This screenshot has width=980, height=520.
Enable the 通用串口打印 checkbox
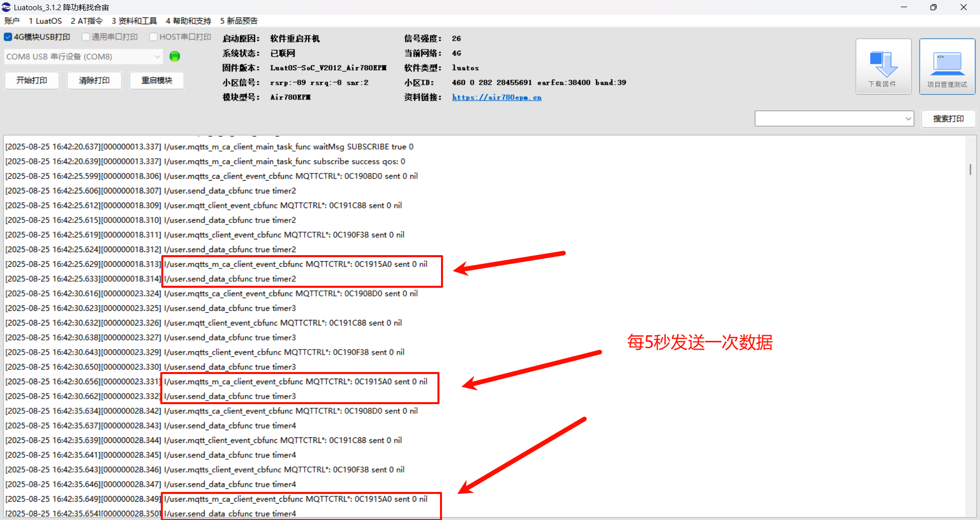click(x=86, y=37)
